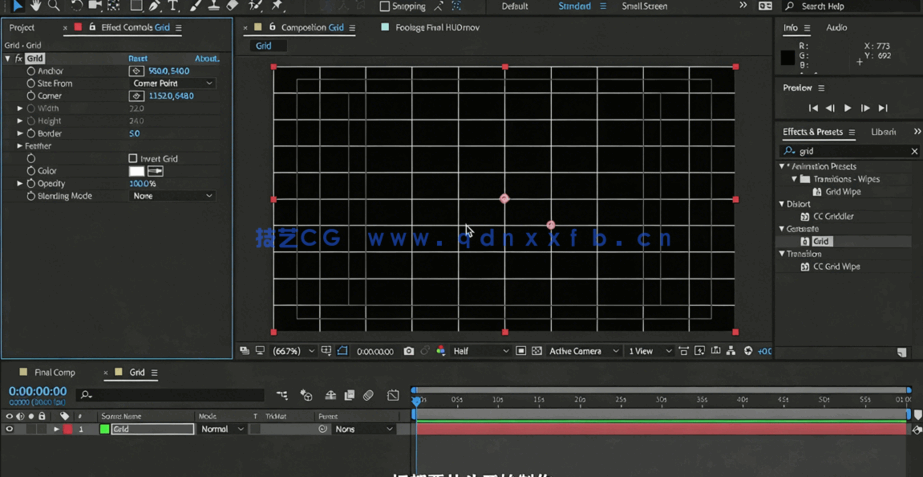Viewport: 923px width, 477px height.
Task: Expand the Feather property group
Action: 19,146
